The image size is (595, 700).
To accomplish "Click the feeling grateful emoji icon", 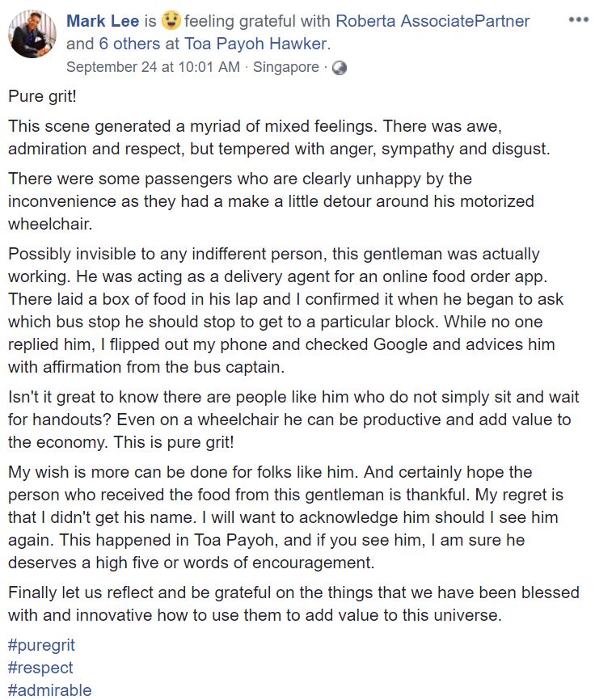I will [169, 21].
